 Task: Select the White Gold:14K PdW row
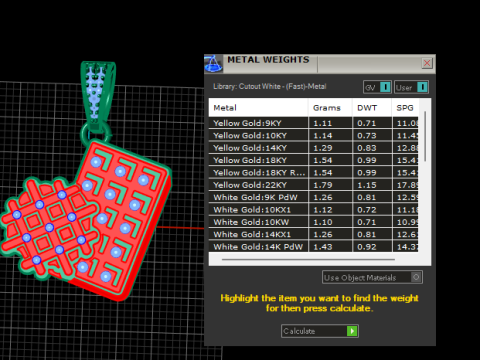pyautogui.click(x=313, y=246)
